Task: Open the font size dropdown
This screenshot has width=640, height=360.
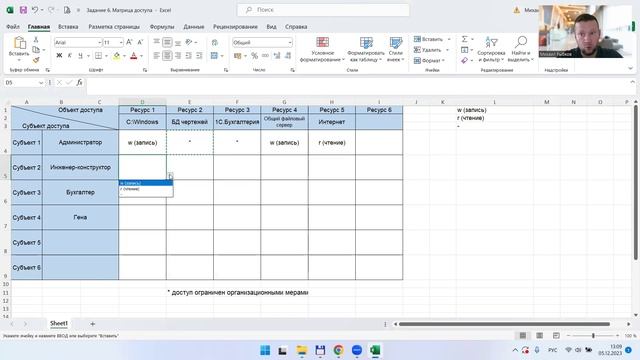Action: (121, 42)
